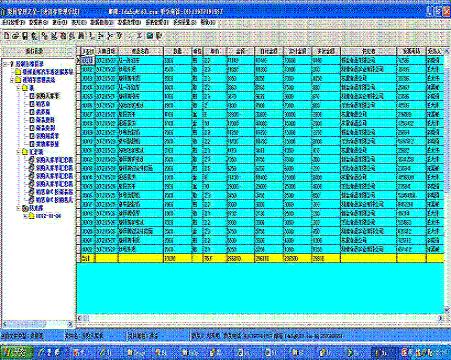Image resolution: width=451 pixels, height=360 pixels.
Task: Click the grid's horizontal scrollbar right arrow
Action: [441, 318]
